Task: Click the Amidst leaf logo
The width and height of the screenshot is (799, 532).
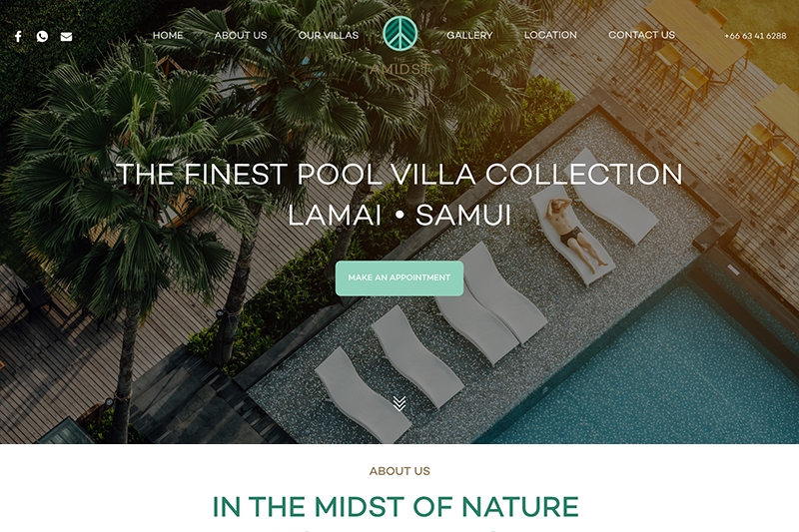Action: (x=400, y=33)
